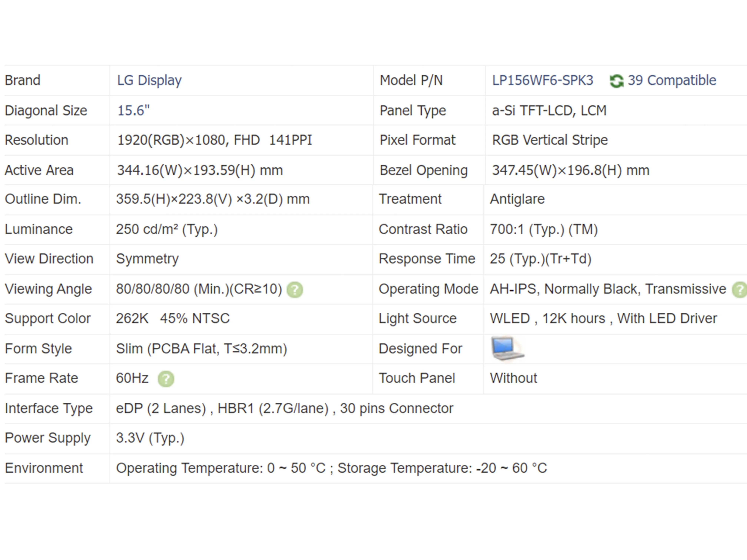Click the Form Style Slim value
The height and width of the screenshot is (560, 747).
[x=201, y=349]
